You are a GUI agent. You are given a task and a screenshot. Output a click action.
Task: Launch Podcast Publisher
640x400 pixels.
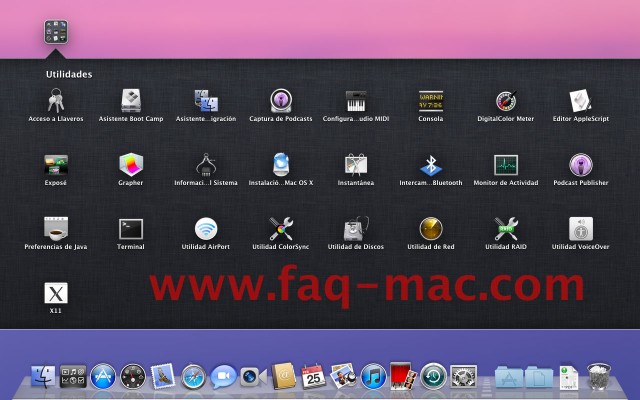580,165
